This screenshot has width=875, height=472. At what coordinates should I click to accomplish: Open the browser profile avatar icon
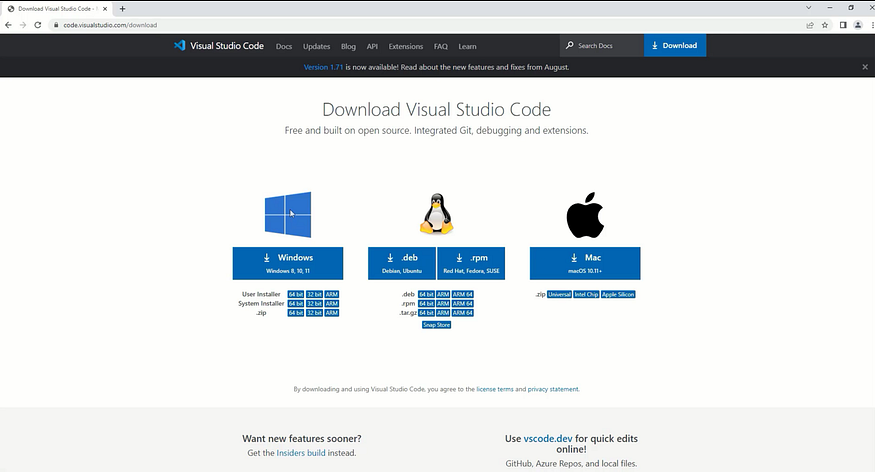[858, 25]
